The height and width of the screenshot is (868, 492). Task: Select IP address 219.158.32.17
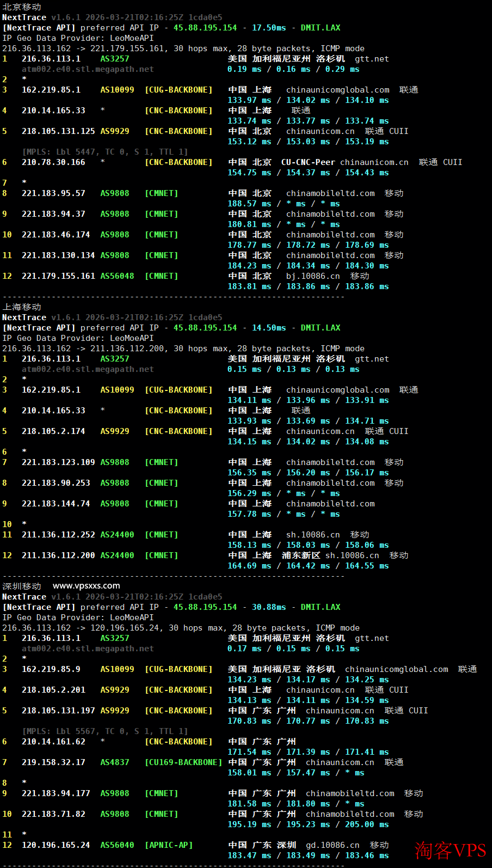click(x=53, y=762)
